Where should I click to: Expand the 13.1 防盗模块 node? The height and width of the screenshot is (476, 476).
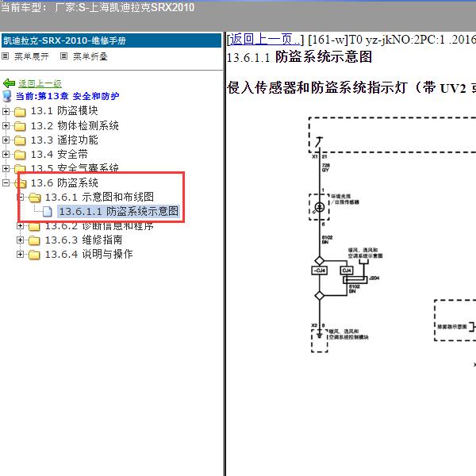(x=6, y=111)
